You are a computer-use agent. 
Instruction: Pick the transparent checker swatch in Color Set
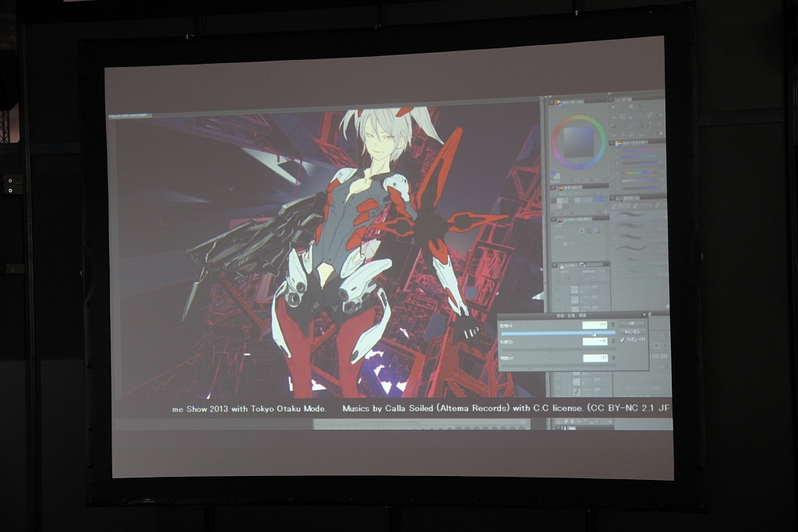(x=566, y=200)
